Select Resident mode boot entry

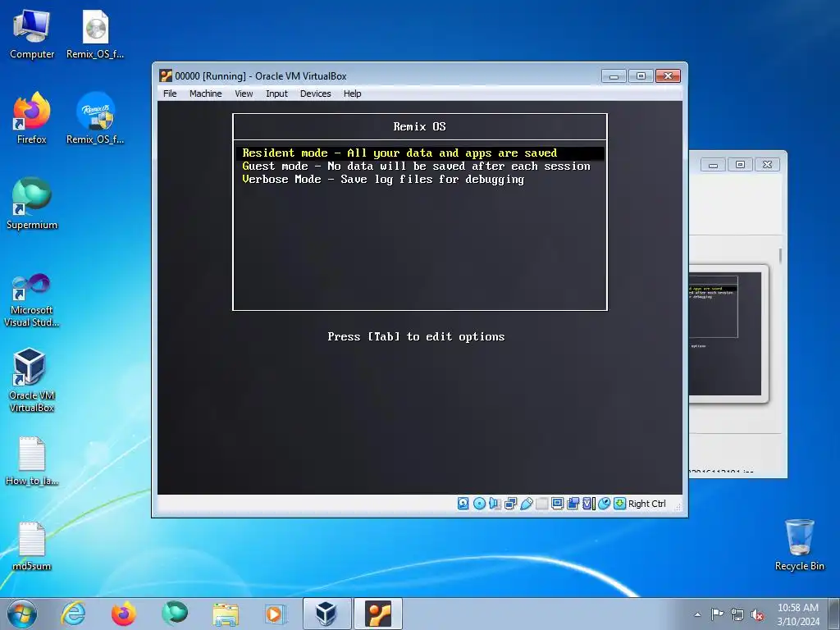pyautogui.click(x=420, y=153)
